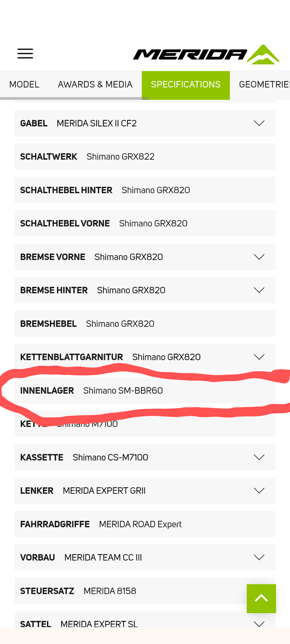Image resolution: width=290 pixels, height=644 pixels.
Task: Switch to the Model tab
Action: pos(24,85)
